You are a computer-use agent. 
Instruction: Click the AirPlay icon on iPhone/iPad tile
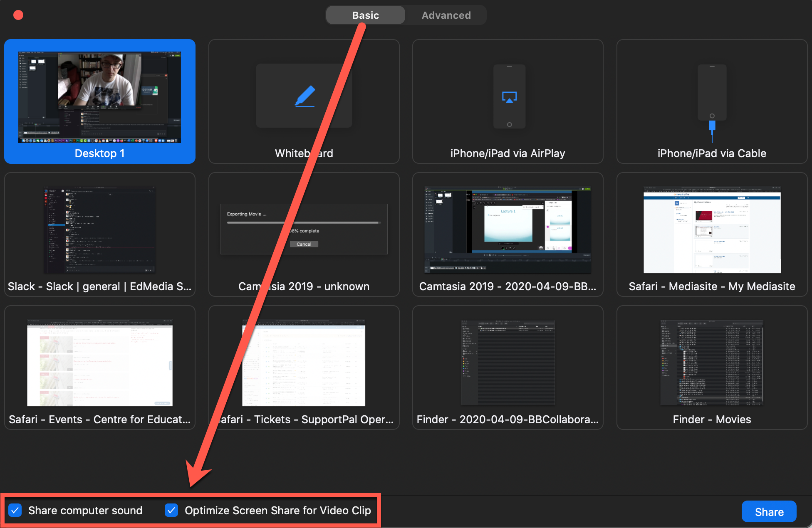point(509,97)
